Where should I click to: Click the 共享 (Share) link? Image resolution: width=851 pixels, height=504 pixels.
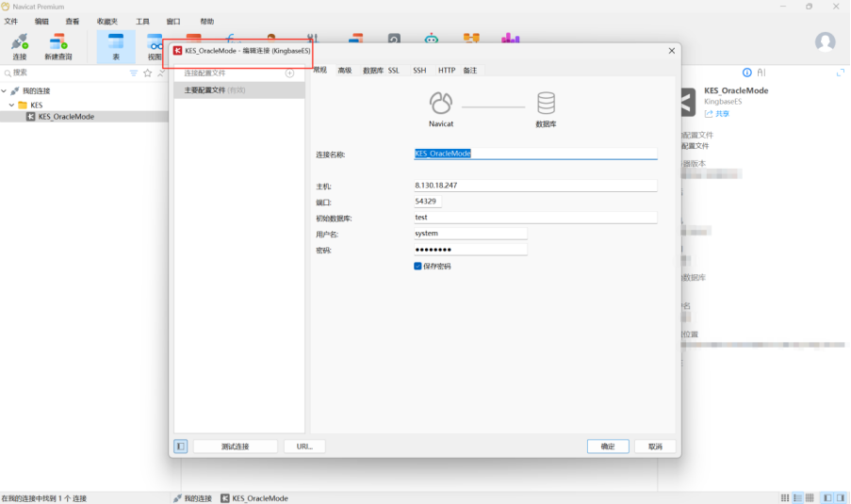(717, 113)
